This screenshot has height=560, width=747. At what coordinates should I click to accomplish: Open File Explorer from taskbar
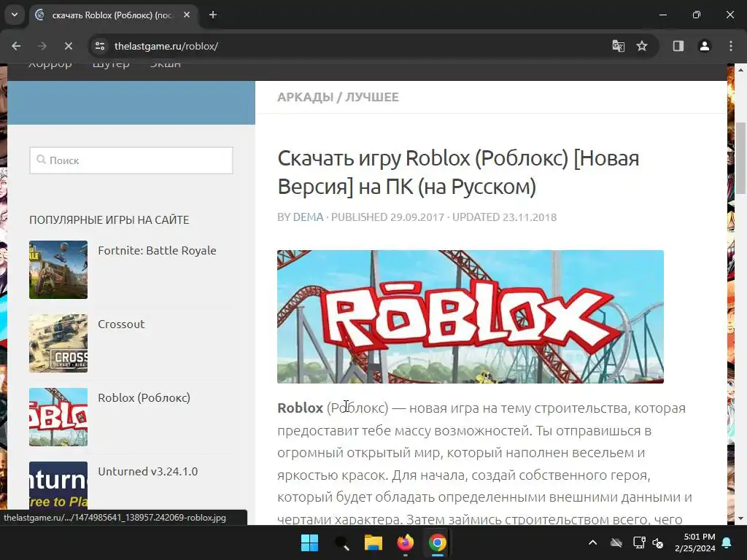pos(373,542)
